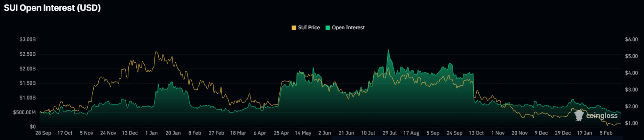Click the green Open Interest legend square
644x140 pixels.
[328, 28]
